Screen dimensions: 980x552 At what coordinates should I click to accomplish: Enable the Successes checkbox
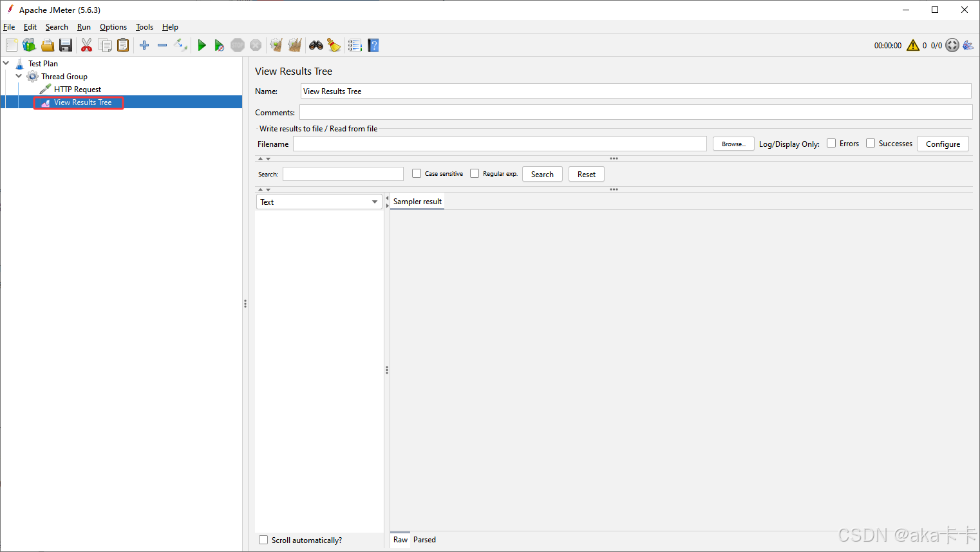[871, 143]
